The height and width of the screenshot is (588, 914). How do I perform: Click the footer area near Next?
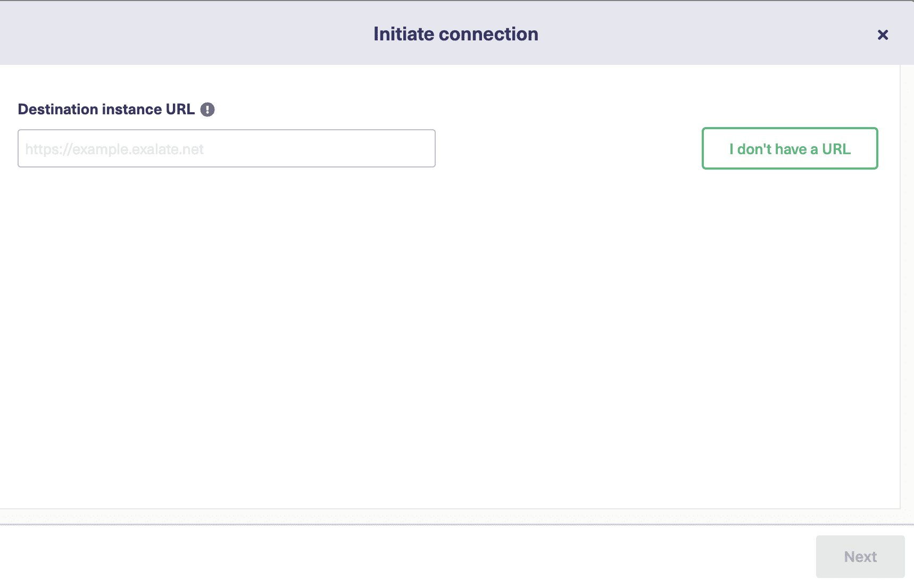[x=638, y=557]
